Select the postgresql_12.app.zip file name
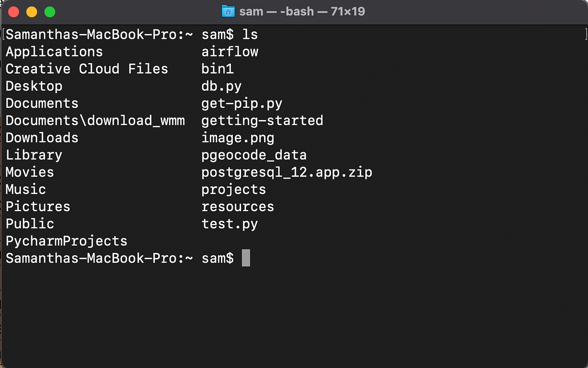Screen dimensions: 588x368 pyautogui.click(x=287, y=172)
